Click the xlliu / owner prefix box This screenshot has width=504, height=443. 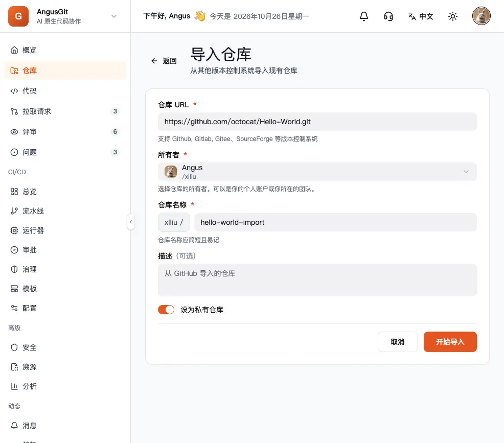coord(174,222)
